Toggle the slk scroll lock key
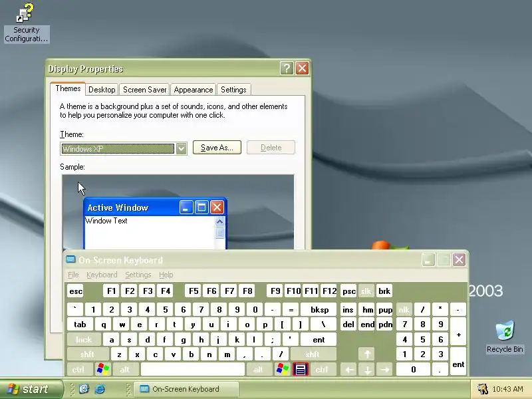Screen dimensions: 532x399 coord(366,291)
